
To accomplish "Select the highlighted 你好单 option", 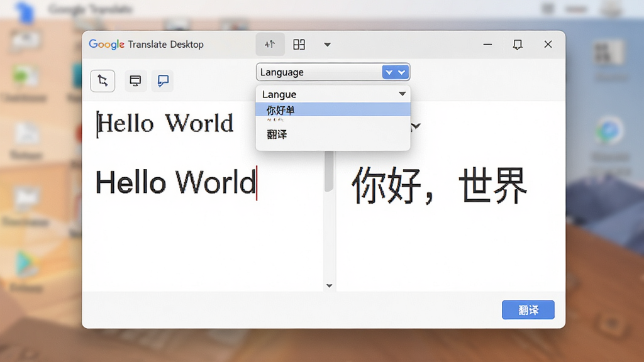I will click(x=333, y=109).
